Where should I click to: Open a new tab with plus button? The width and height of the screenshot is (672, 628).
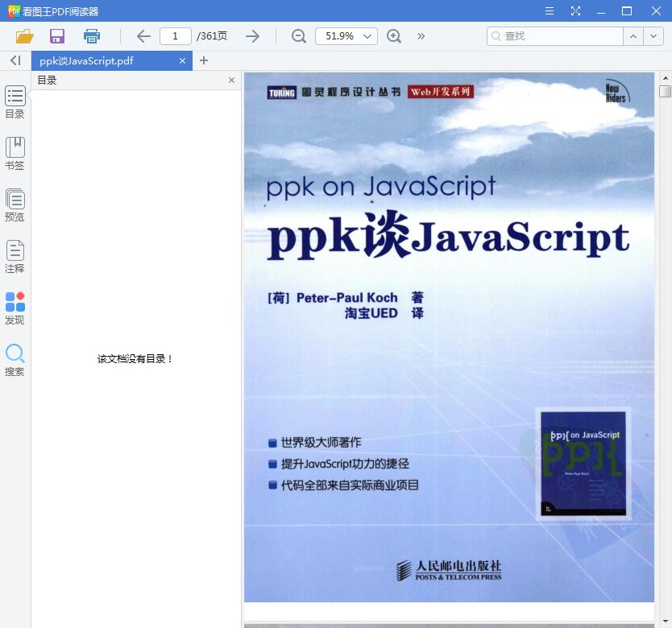[x=204, y=61]
